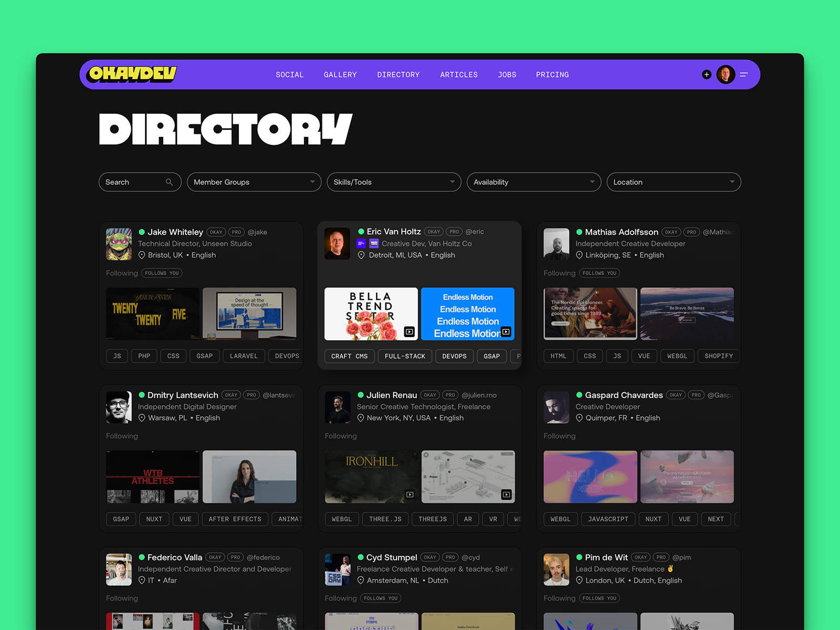Toggle Following on Dmitry Lantsevich's card
The height and width of the screenshot is (630, 840).
point(122,436)
